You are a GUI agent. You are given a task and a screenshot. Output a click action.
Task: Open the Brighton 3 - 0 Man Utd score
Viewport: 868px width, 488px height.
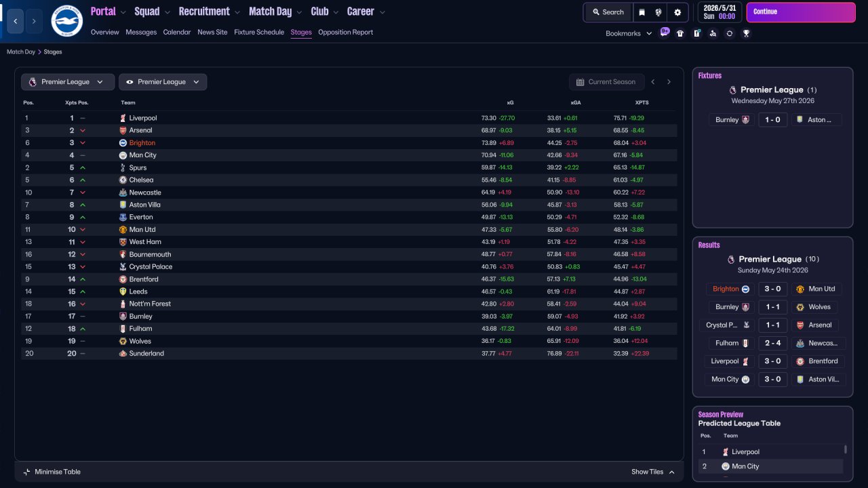pos(772,289)
